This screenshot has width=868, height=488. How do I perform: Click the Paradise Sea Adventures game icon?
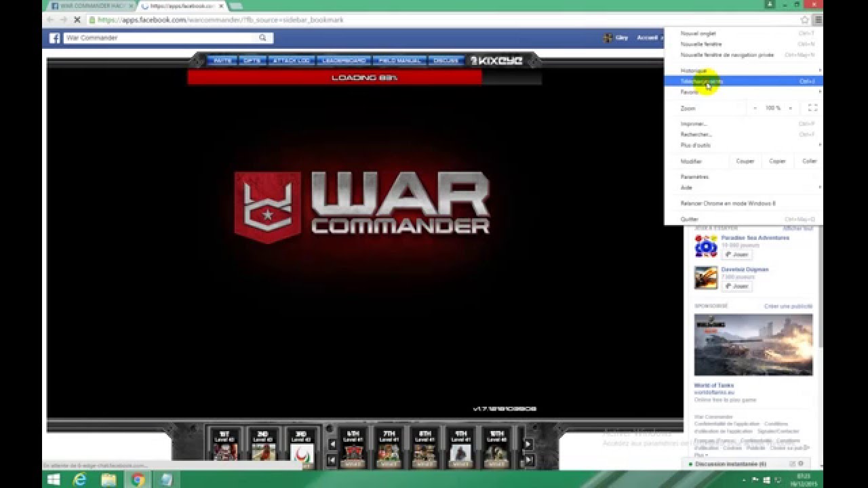pos(706,246)
